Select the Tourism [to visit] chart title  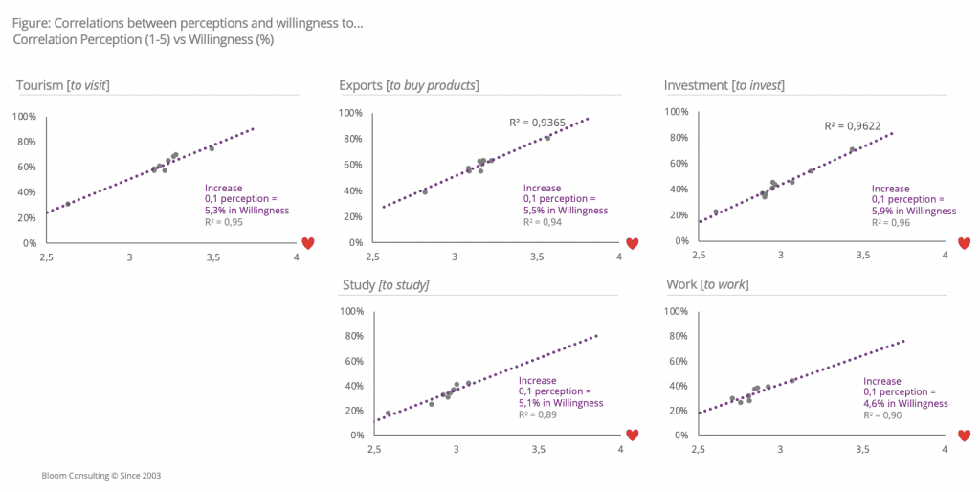click(x=63, y=85)
